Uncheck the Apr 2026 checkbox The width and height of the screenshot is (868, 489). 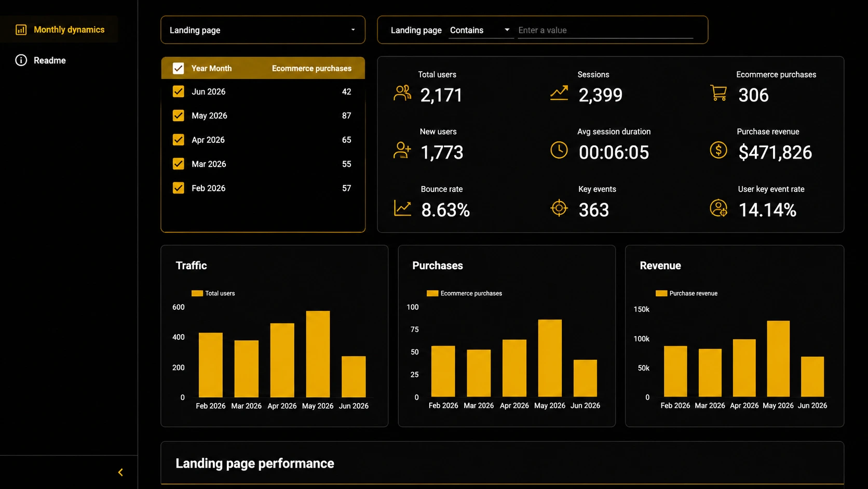click(x=178, y=140)
